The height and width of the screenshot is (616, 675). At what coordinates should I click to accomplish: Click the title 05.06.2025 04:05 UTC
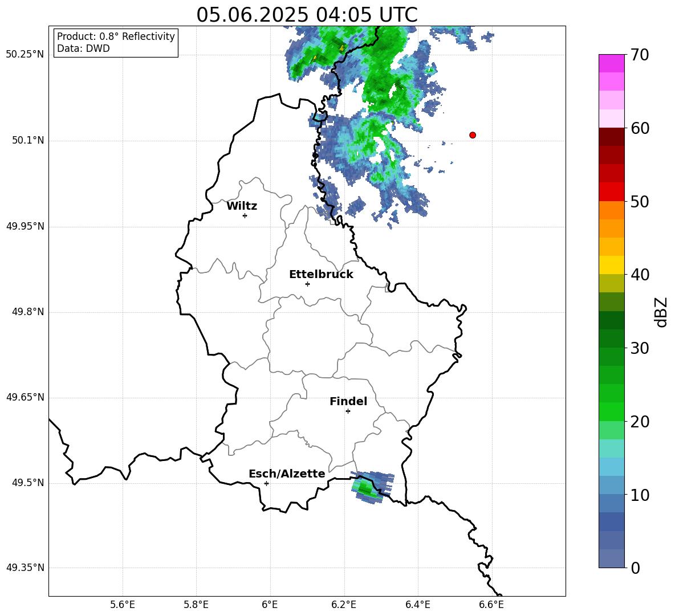(x=307, y=15)
